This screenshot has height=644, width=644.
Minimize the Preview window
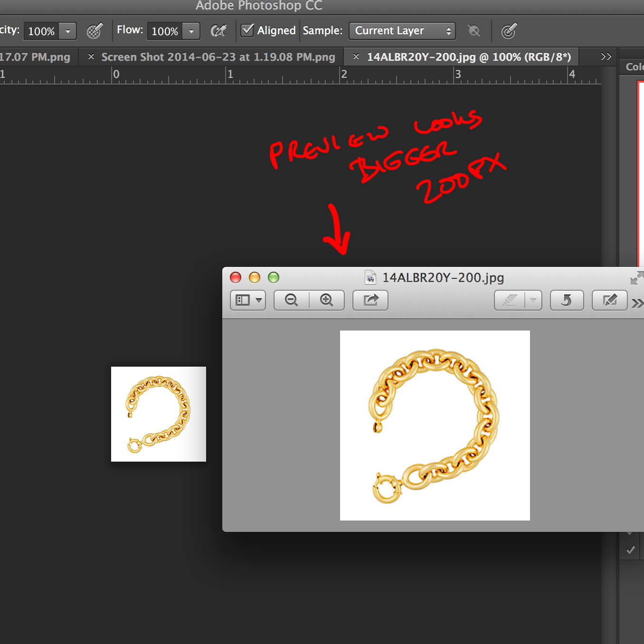[255, 277]
